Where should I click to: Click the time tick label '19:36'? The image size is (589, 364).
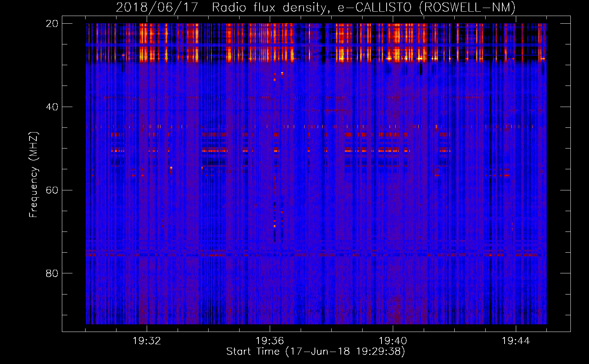pos(270,341)
